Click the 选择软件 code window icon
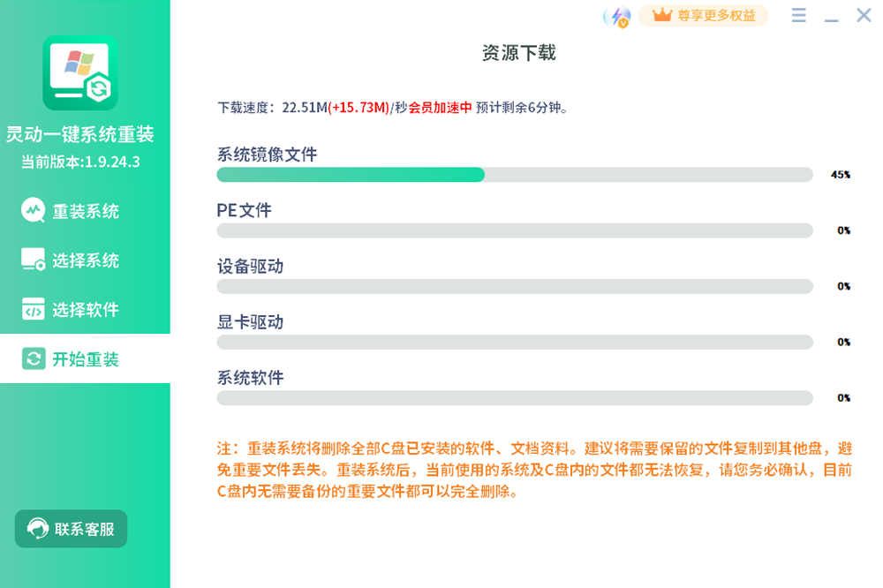The width and height of the screenshot is (883, 588). [33, 310]
